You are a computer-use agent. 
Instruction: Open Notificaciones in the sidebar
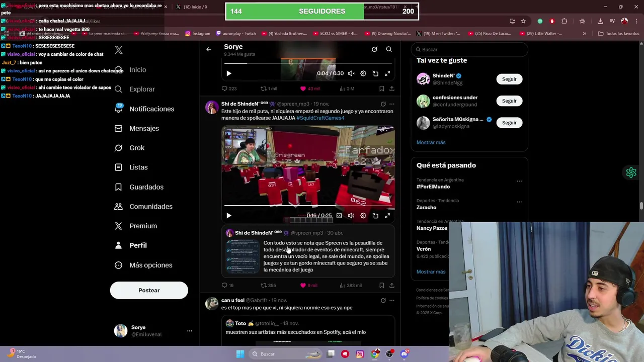tap(144, 109)
